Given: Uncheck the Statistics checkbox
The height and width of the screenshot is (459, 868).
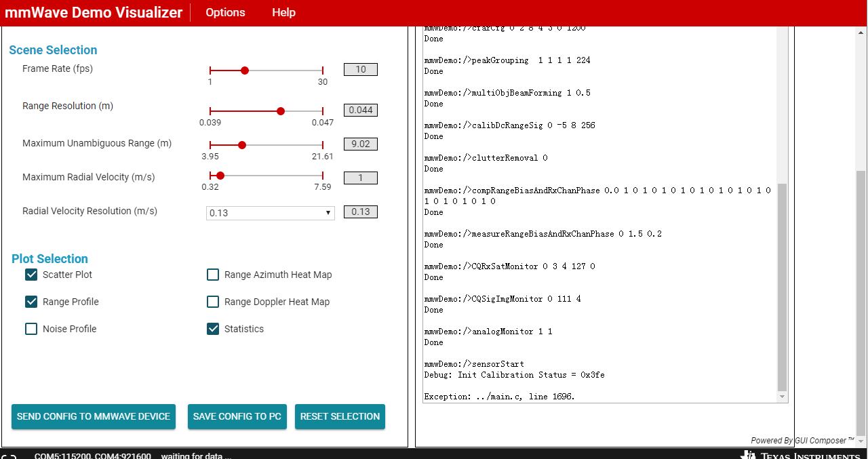Looking at the screenshot, I should point(213,329).
